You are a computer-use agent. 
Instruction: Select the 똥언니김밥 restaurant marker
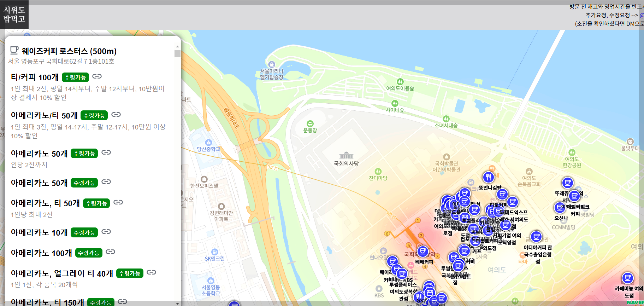[x=489, y=177]
